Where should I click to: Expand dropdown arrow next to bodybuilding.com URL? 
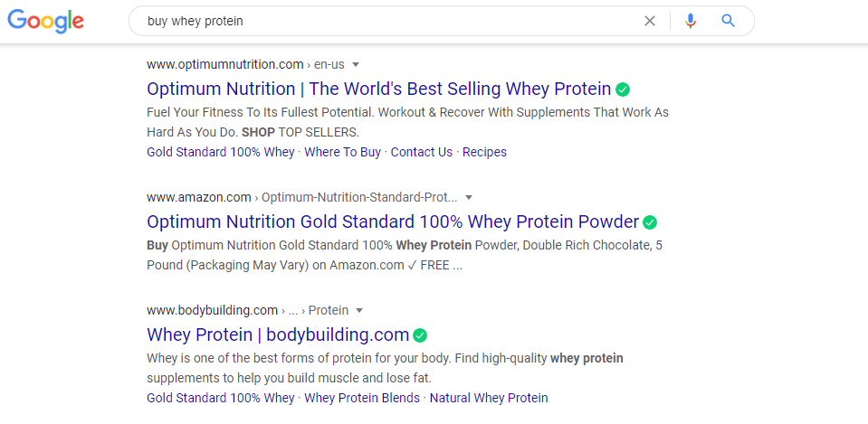coord(359,311)
